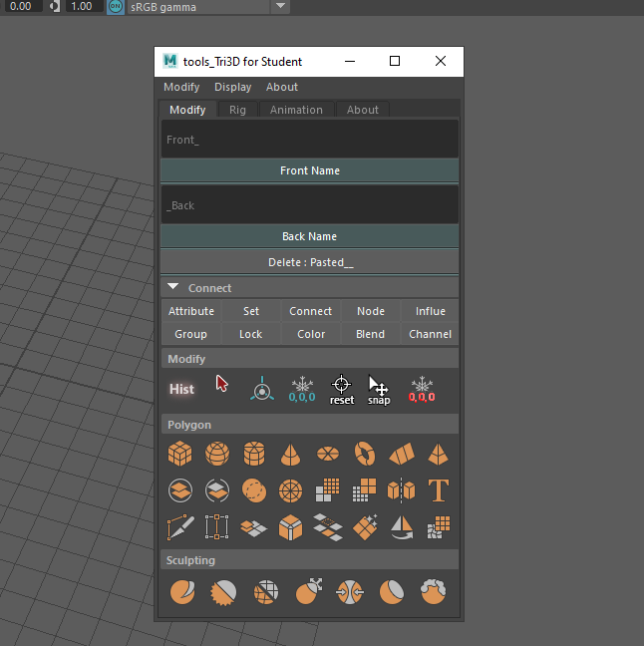Create a polygon cube primitive
Viewport: 644px width, 646px height.
tap(180, 454)
